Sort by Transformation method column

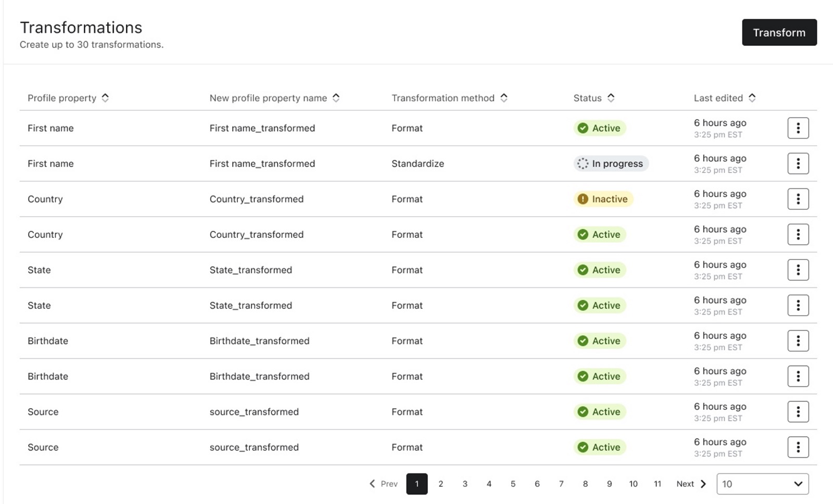(449, 98)
